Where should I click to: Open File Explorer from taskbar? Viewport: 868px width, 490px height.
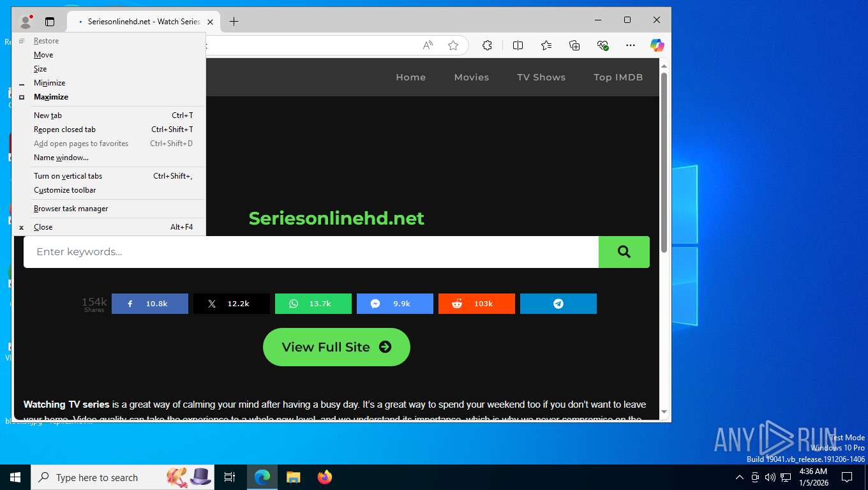tap(293, 477)
